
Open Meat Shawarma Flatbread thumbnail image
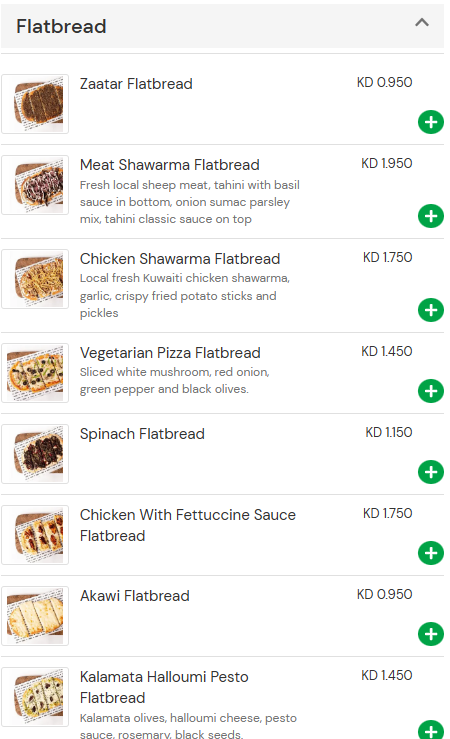35,185
